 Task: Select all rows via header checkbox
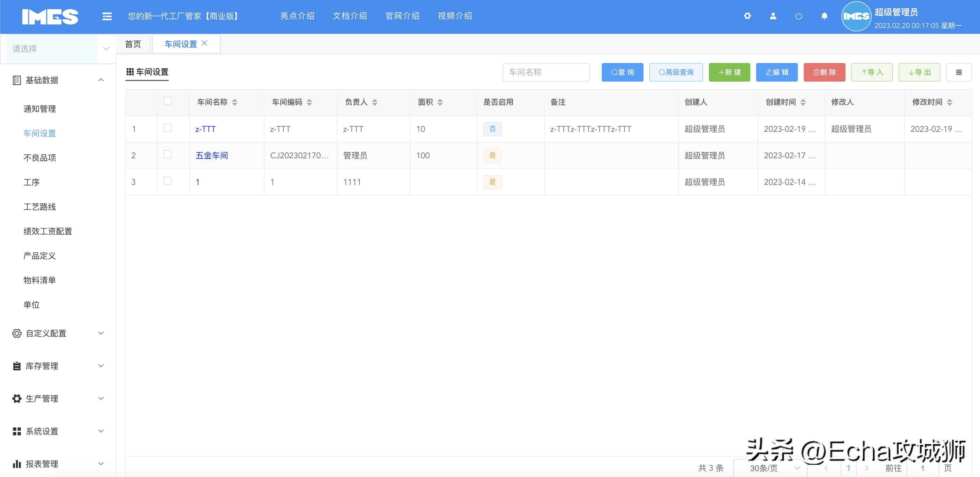click(x=167, y=100)
